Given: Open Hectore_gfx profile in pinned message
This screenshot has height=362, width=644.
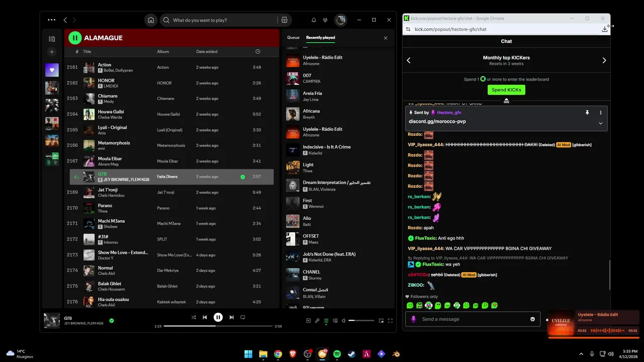Looking at the screenshot, I should point(449,113).
